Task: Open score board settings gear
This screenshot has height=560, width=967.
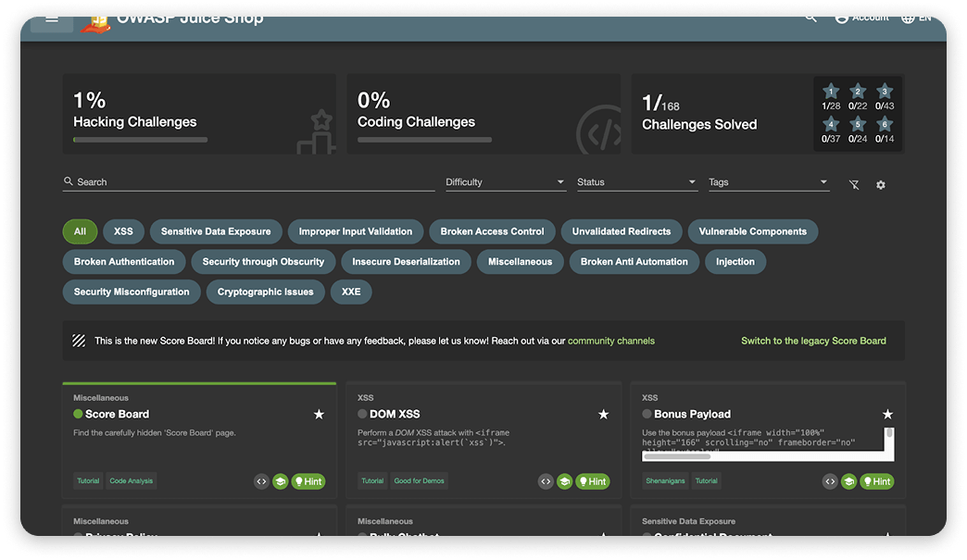Action: click(881, 185)
